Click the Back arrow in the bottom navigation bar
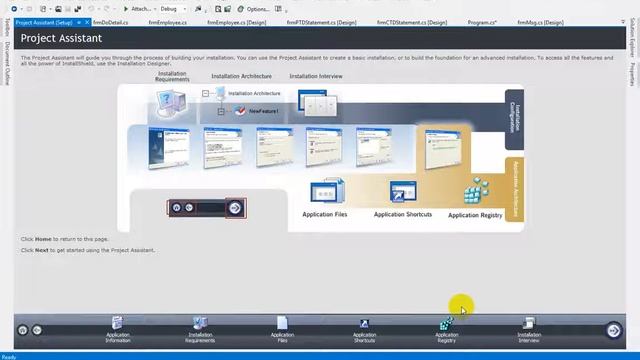 coord(37,330)
